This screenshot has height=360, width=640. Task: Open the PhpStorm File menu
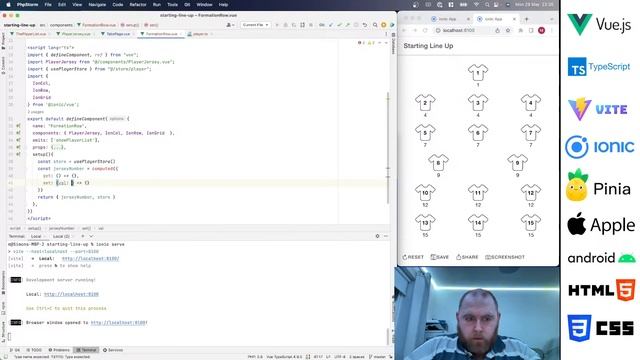48,4
